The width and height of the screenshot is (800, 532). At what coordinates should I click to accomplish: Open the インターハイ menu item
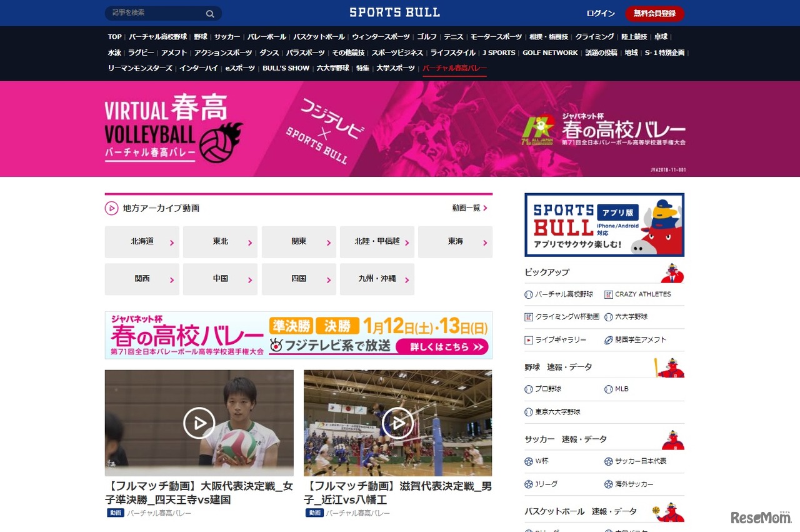click(x=199, y=68)
